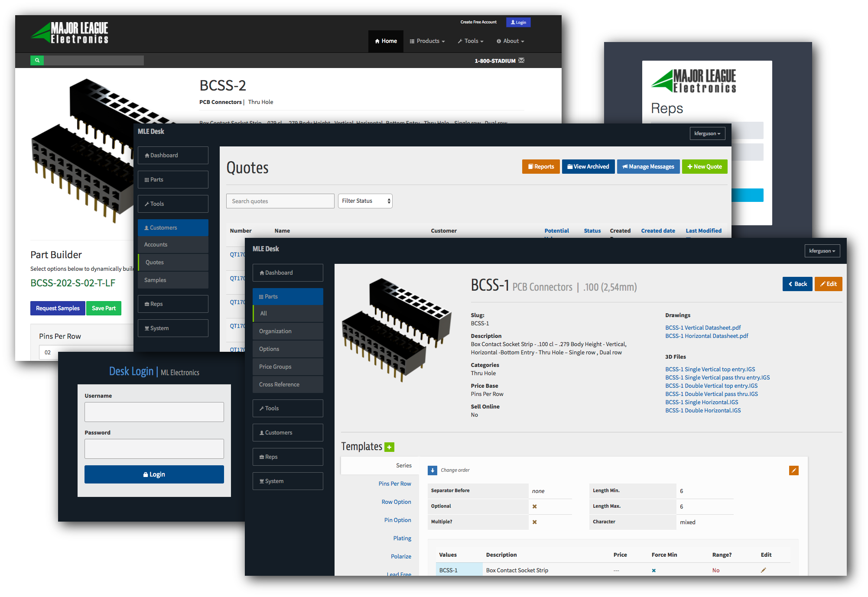
Task: Click the Search quotes input field
Action: coord(280,201)
